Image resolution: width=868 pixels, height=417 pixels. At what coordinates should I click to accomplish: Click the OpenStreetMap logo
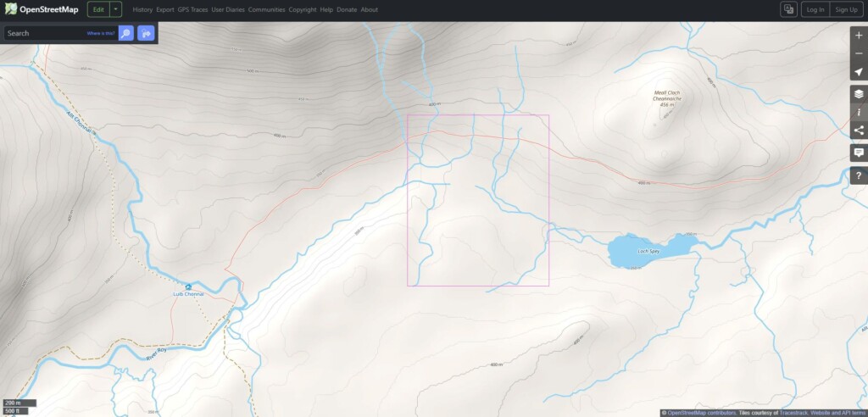[42, 9]
